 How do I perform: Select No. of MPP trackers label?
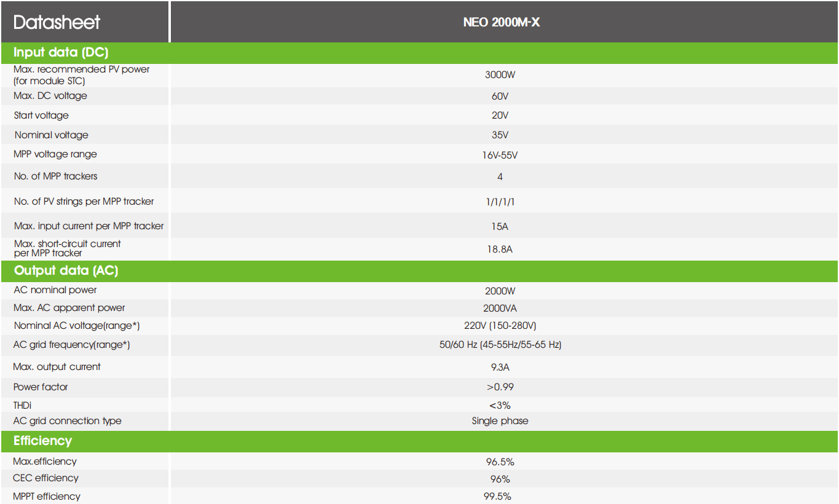(56, 176)
